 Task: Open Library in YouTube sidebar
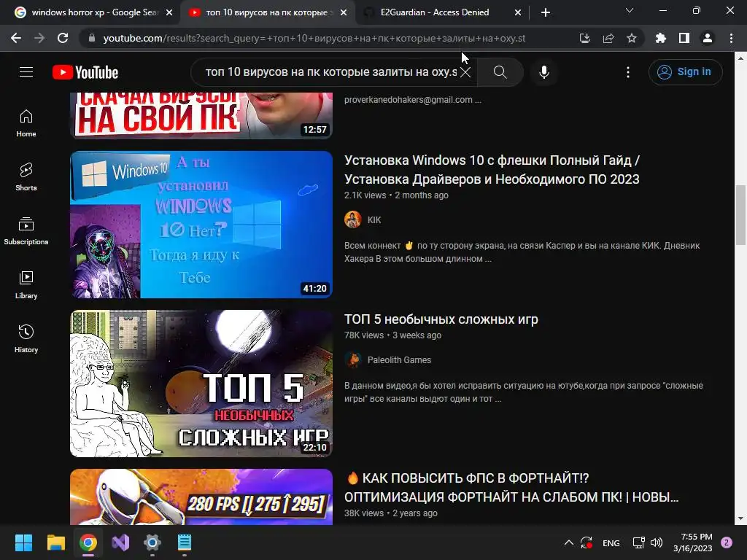(x=26, y=285)
